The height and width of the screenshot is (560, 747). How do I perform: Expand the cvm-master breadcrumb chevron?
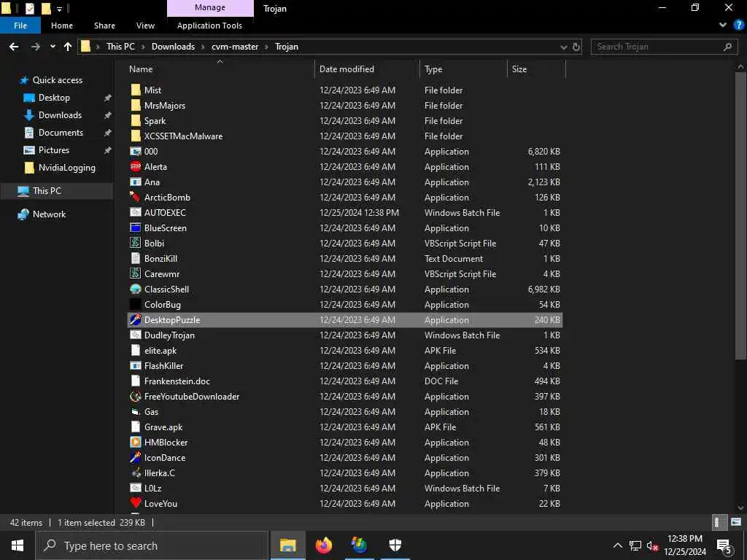[267, 47]
